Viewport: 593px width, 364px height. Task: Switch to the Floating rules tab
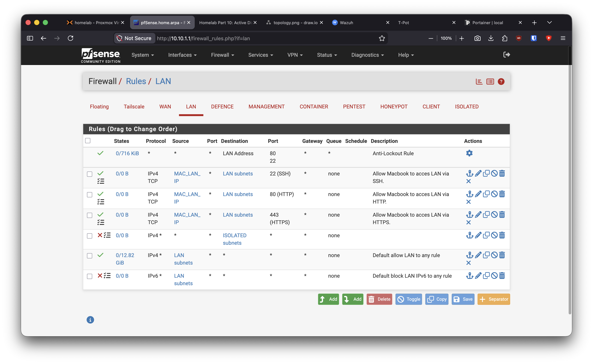point(99,106)
